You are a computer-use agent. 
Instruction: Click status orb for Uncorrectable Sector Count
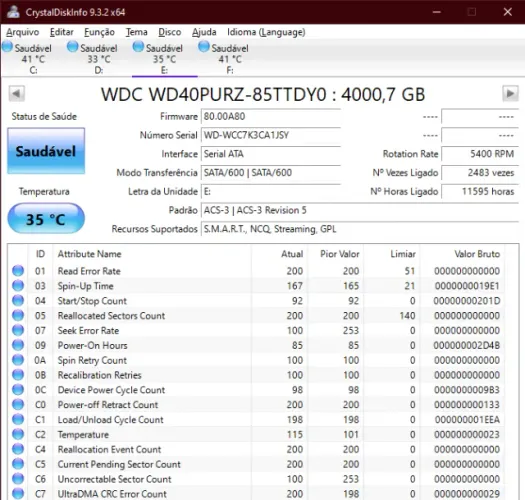coord(18,479)
